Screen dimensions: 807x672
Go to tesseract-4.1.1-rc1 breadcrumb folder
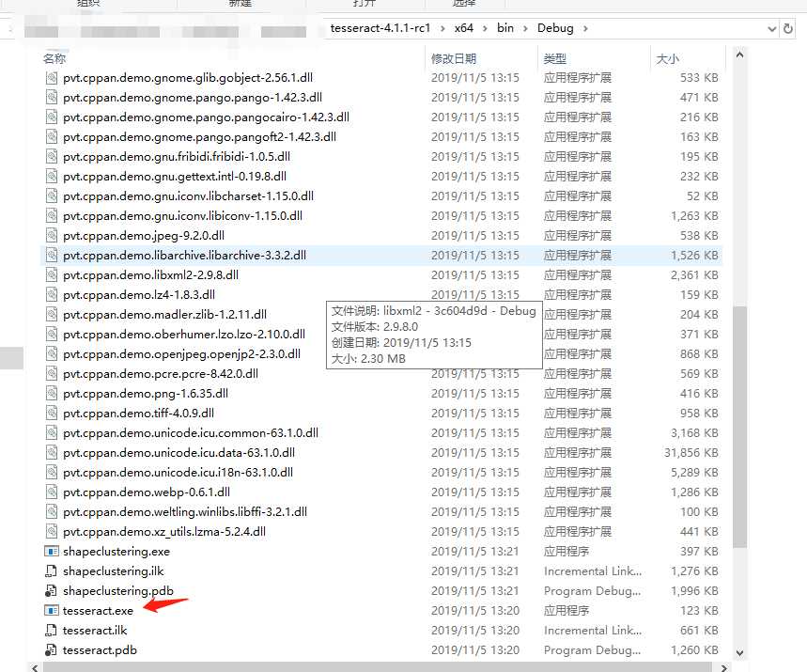click(x=380, y=28)
